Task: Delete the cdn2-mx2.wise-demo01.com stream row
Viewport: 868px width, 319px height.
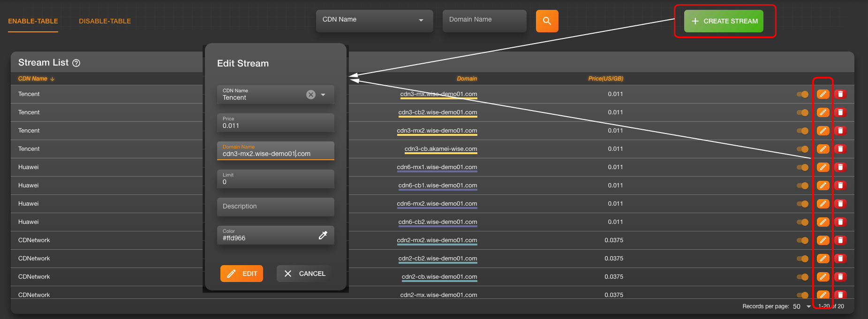Action: click(840, 240)
